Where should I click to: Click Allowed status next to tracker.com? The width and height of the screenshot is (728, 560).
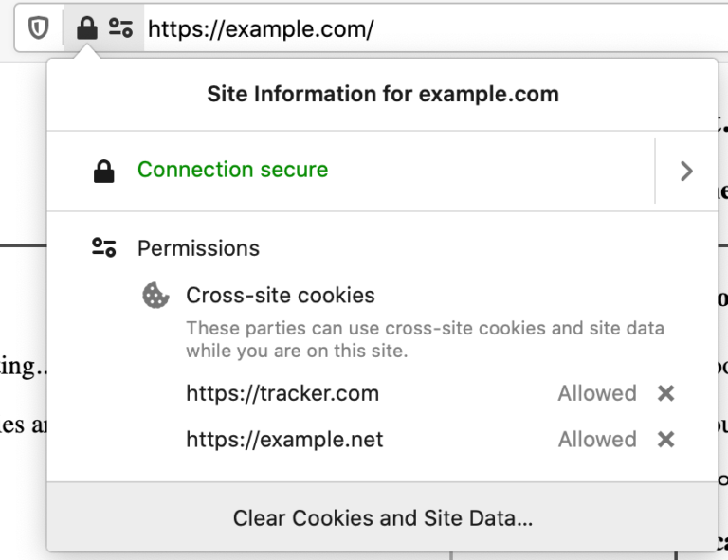tap(597, 393)
